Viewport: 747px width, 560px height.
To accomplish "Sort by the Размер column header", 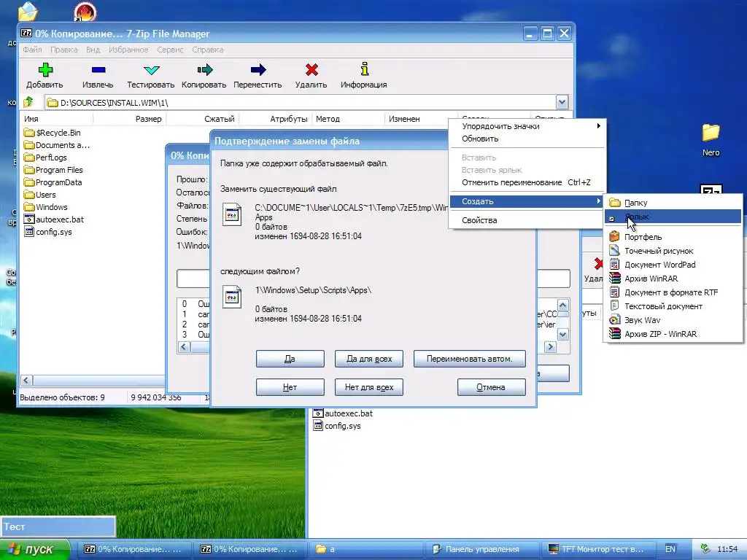I will tap(130, 119).
